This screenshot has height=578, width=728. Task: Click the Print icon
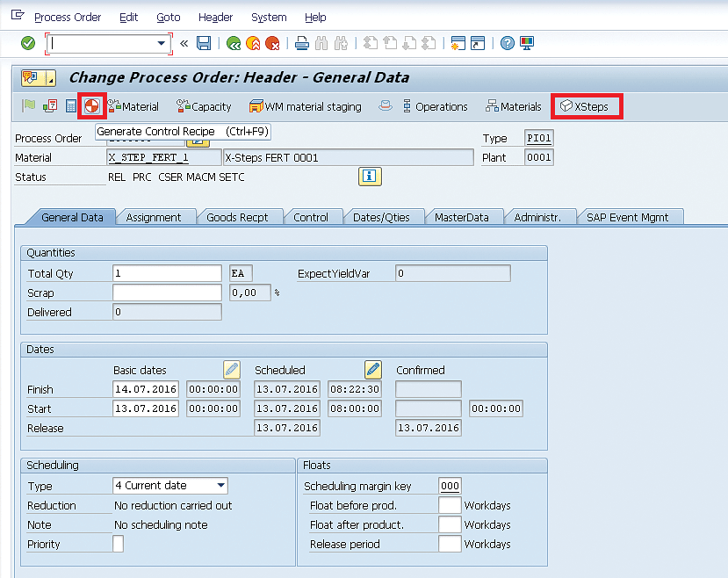pos(301,43)
